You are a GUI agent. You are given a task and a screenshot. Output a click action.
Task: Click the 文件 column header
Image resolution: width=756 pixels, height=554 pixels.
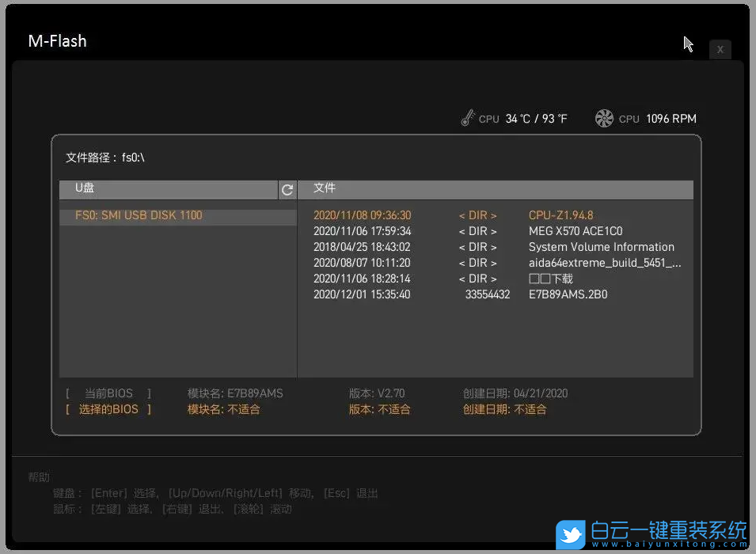click(x=323, y=188)
